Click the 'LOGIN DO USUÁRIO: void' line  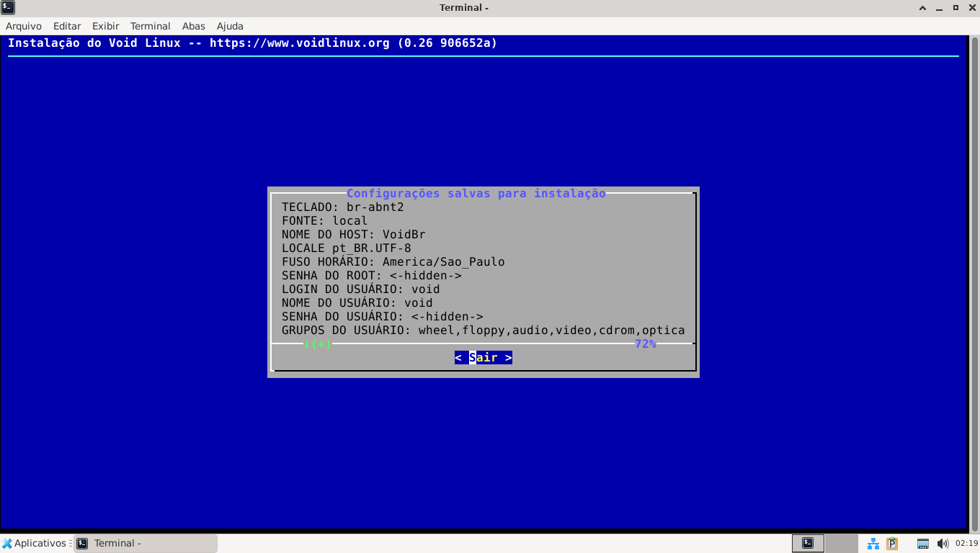[361, 289]
